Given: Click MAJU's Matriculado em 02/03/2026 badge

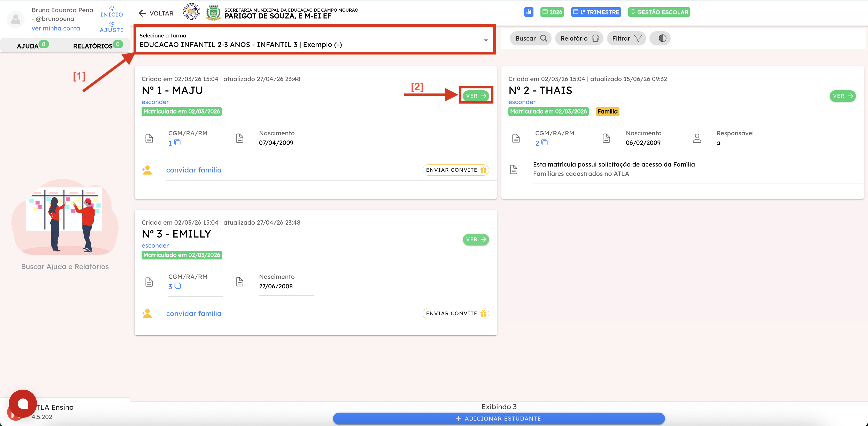Looking at the screenshot, I should [x=182, y=112].
